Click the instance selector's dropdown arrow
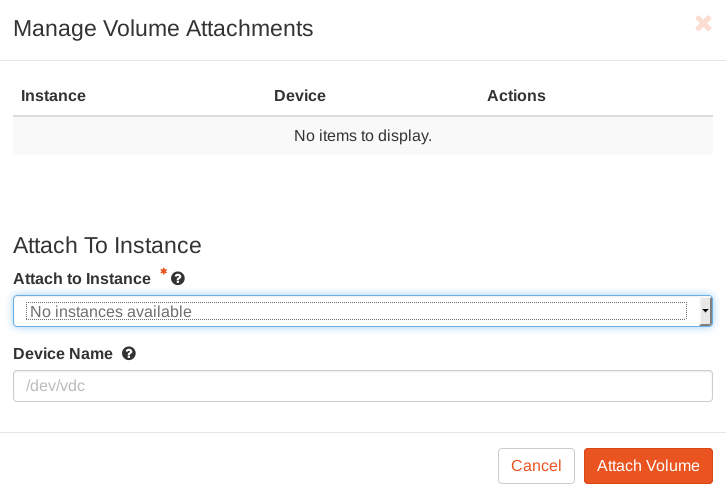 tap(705, 312)
